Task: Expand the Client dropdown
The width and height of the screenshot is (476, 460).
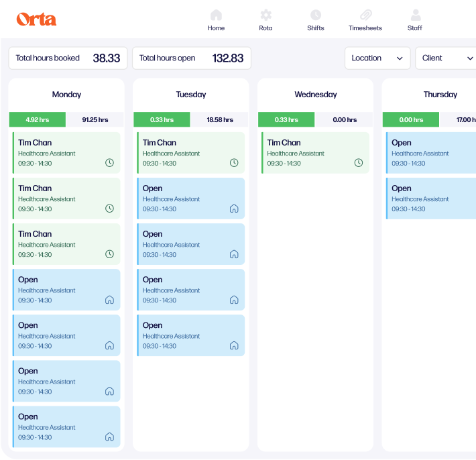Action: tap(447, 58)
